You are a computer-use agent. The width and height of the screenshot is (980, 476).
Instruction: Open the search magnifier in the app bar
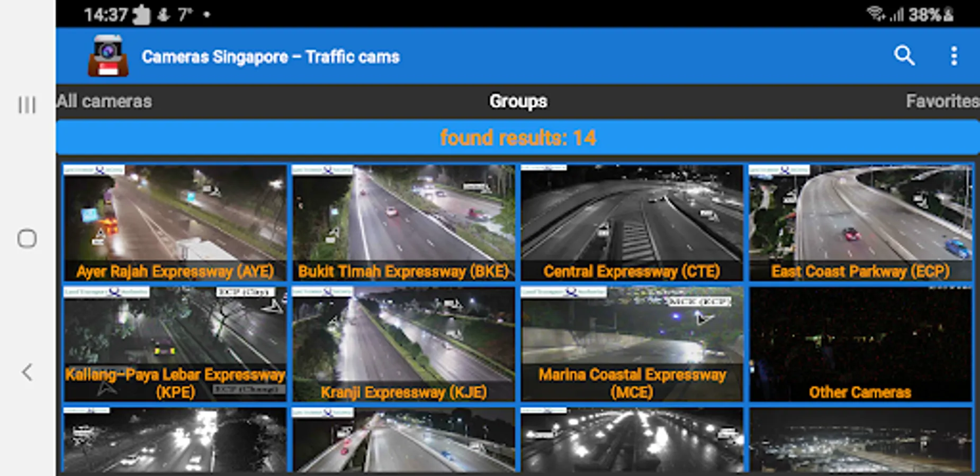(x=904, y=56)
